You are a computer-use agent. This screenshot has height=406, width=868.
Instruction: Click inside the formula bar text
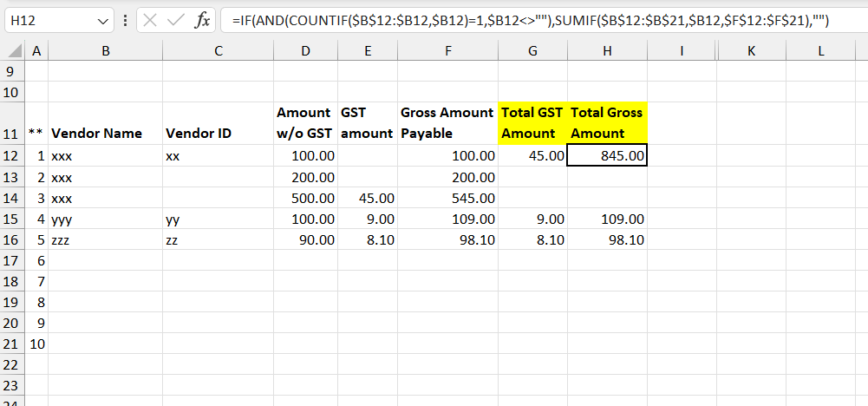click(x=530, y=21)
